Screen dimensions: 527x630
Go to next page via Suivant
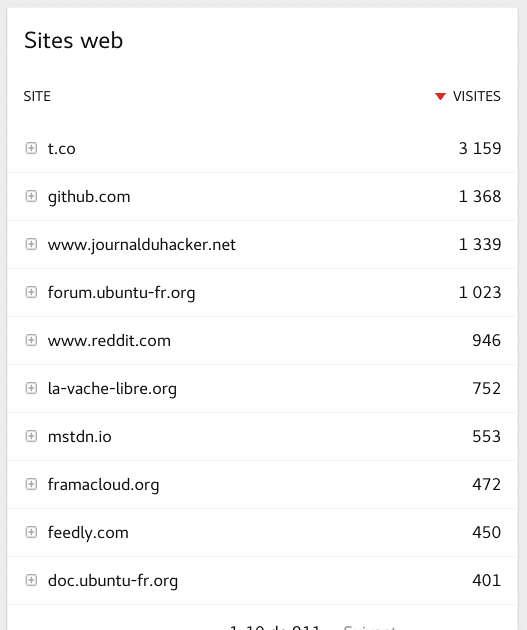(370, 628)
